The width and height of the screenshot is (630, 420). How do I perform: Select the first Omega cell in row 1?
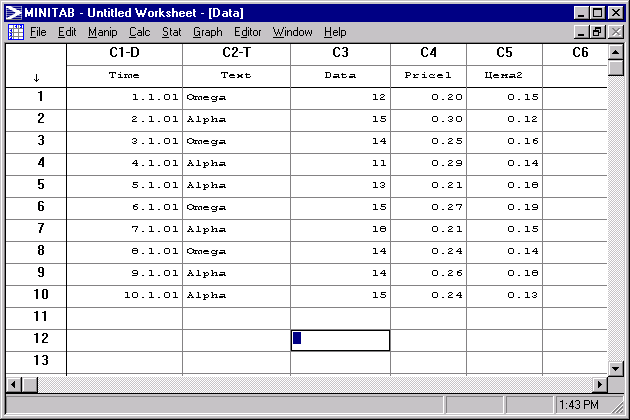click(x=236, y=98)
